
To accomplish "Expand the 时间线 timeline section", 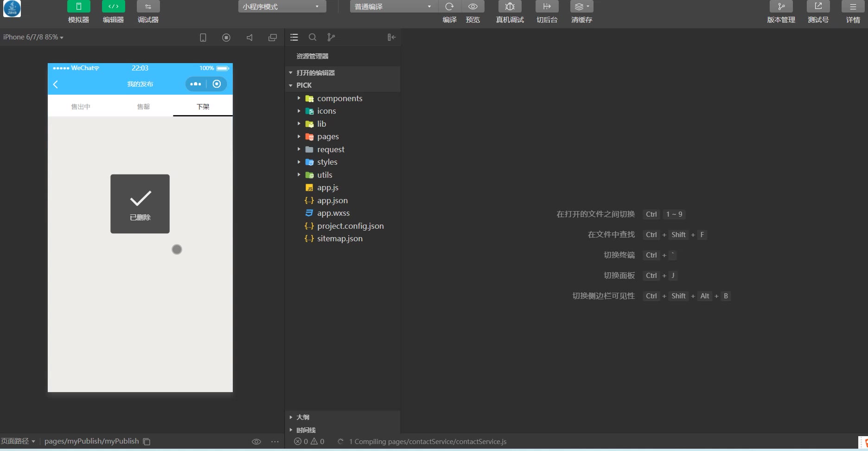I will (x=343, y=430).
